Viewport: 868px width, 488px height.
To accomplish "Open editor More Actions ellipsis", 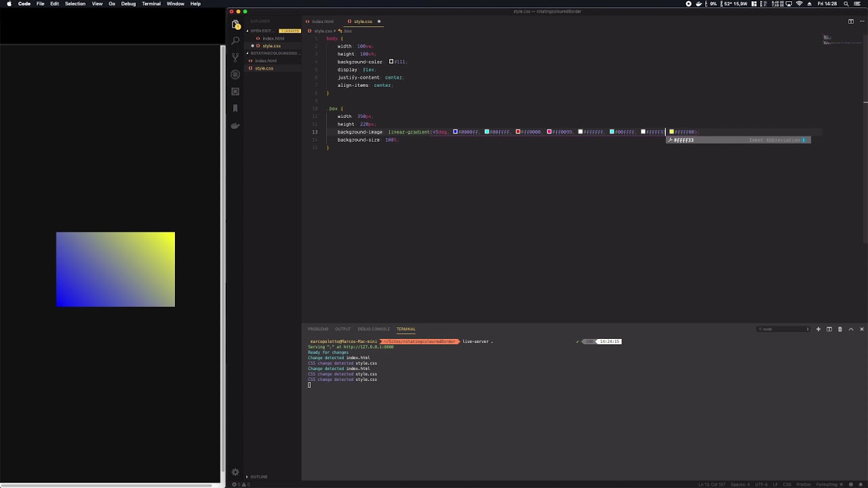I will pos(862,21).
